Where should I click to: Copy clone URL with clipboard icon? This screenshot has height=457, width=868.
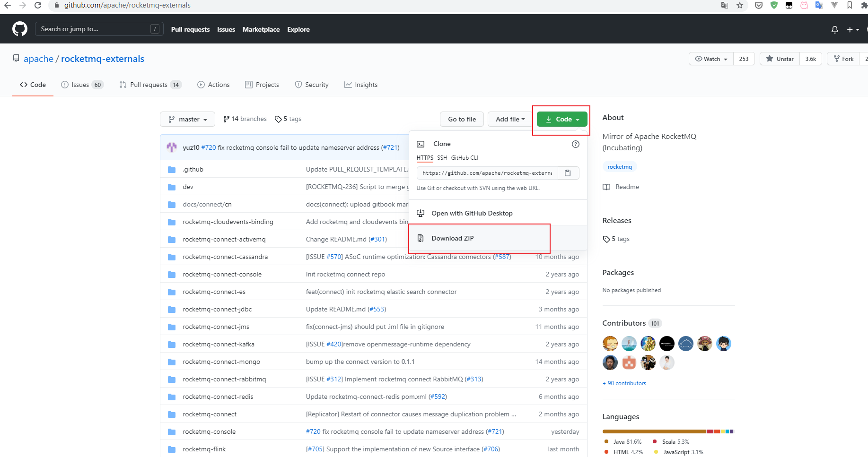pyautogui.click(x=568, y=173)
